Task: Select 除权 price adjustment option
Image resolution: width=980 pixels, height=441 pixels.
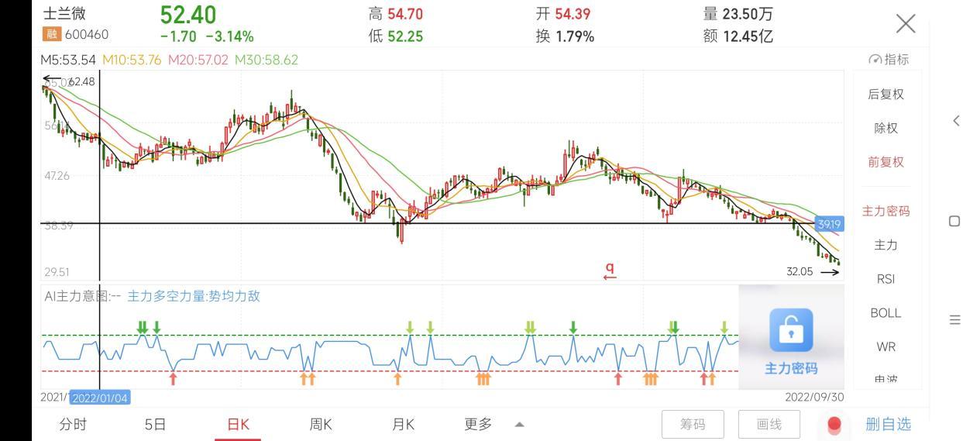Action: pos(885,128)
